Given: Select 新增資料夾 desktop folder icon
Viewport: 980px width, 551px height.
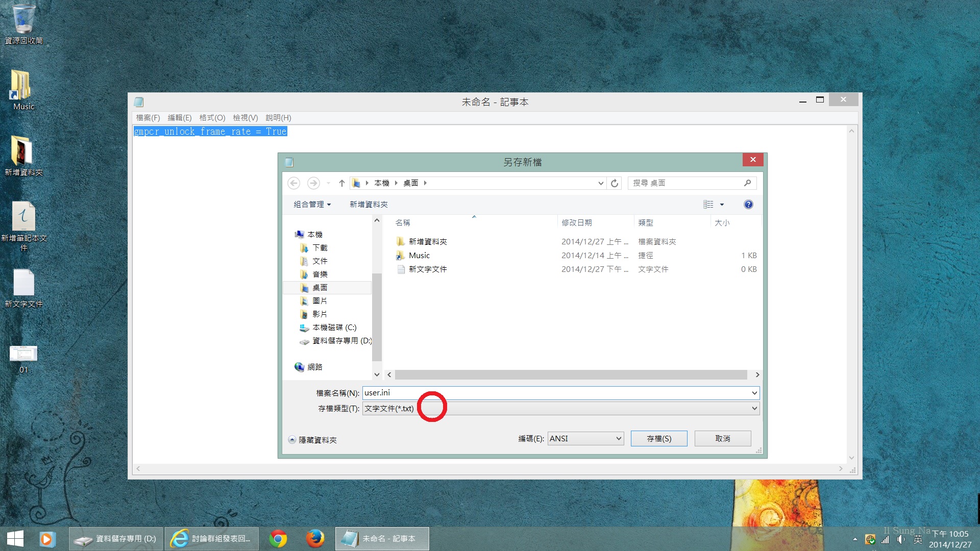Looking at the screenshot, I should (x=23, y=156).
